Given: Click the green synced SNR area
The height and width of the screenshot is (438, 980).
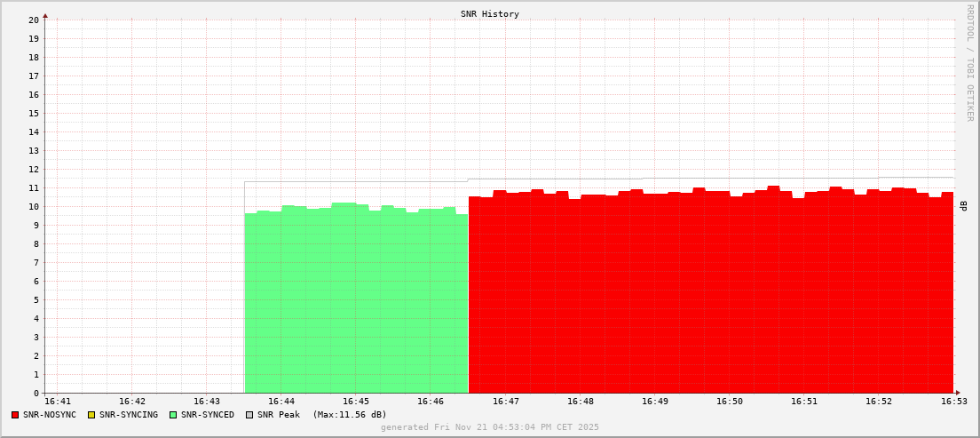Looking at the screenshot, I should coord(356,302).
